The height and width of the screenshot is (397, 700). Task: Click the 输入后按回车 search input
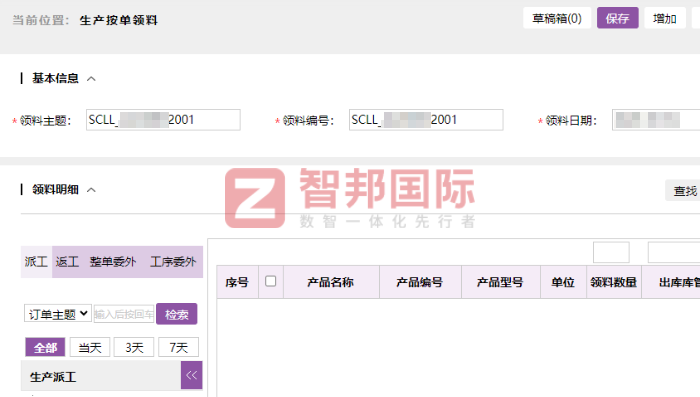[x=124, y=314]
